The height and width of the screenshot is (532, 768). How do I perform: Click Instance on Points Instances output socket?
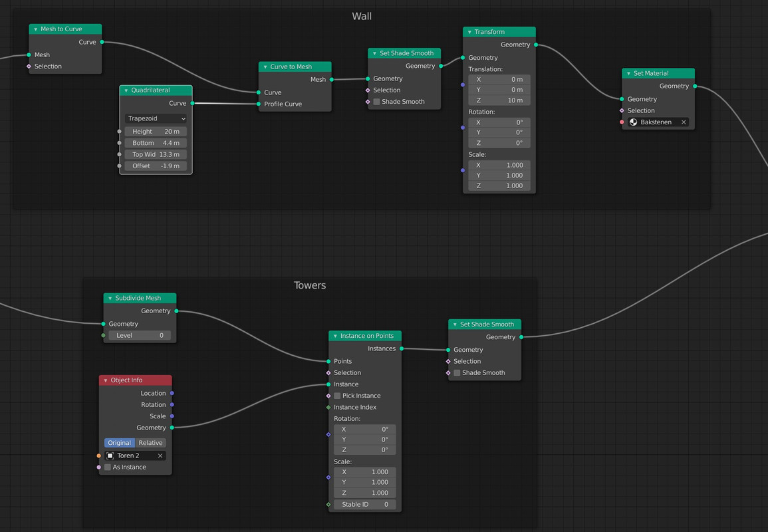click(x=402, y=348)
